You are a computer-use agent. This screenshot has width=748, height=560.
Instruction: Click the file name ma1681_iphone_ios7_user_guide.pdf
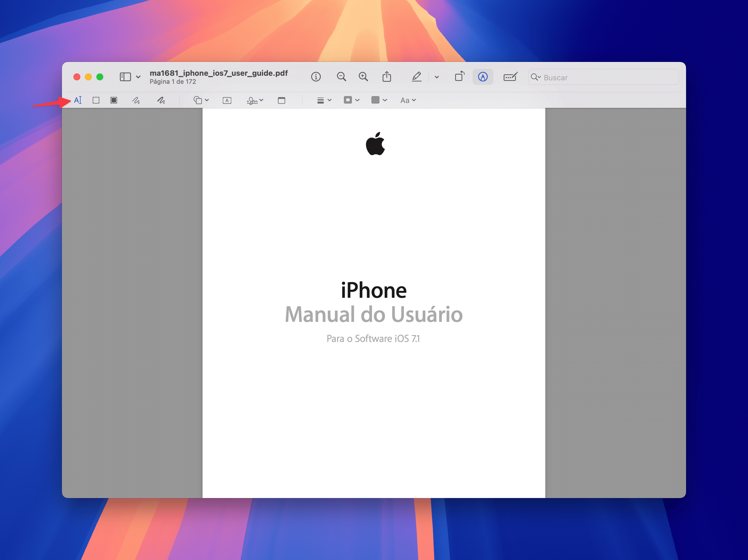pos(219,73)
